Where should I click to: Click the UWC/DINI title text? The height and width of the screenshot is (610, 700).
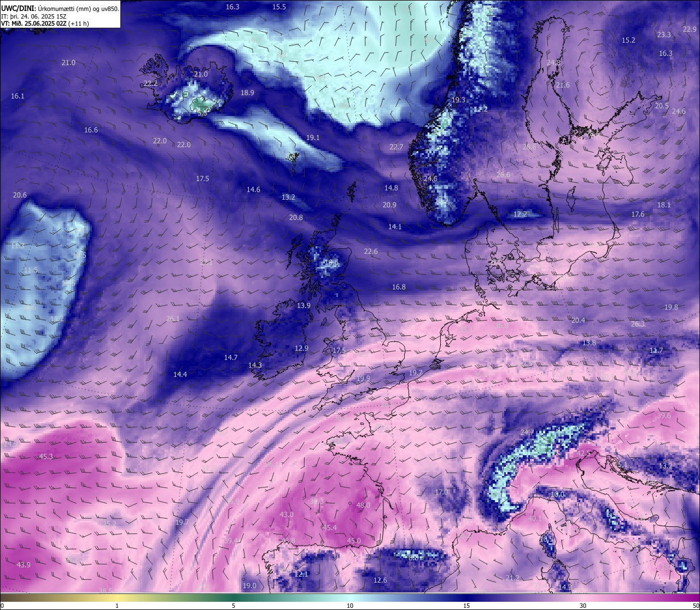(x=60, y=9)
